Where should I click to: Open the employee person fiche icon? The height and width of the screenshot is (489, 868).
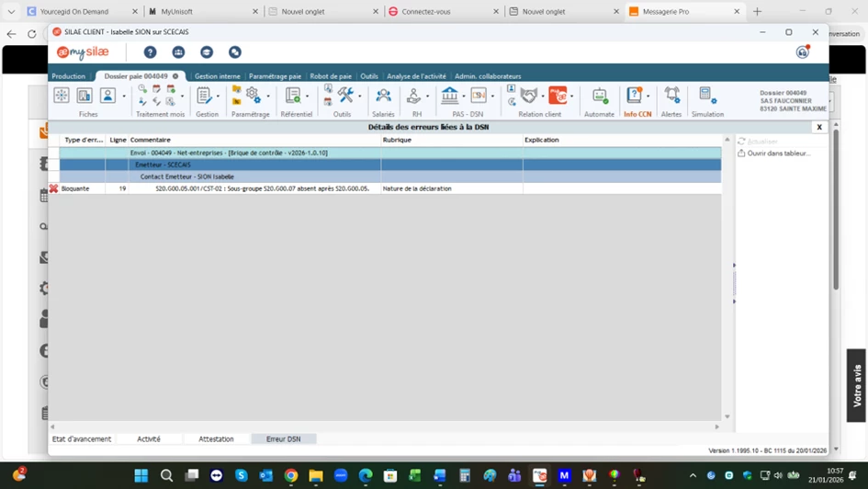tap(107, 96)
